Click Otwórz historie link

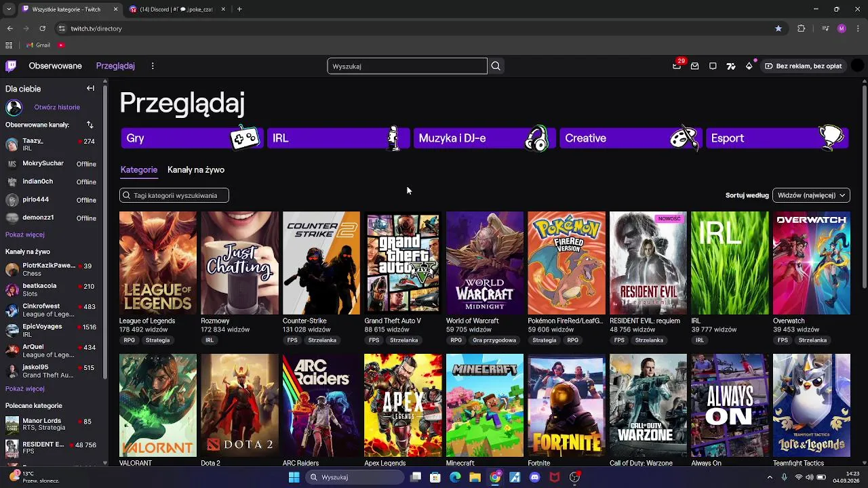pyautogui.click(x=57, y=107)
